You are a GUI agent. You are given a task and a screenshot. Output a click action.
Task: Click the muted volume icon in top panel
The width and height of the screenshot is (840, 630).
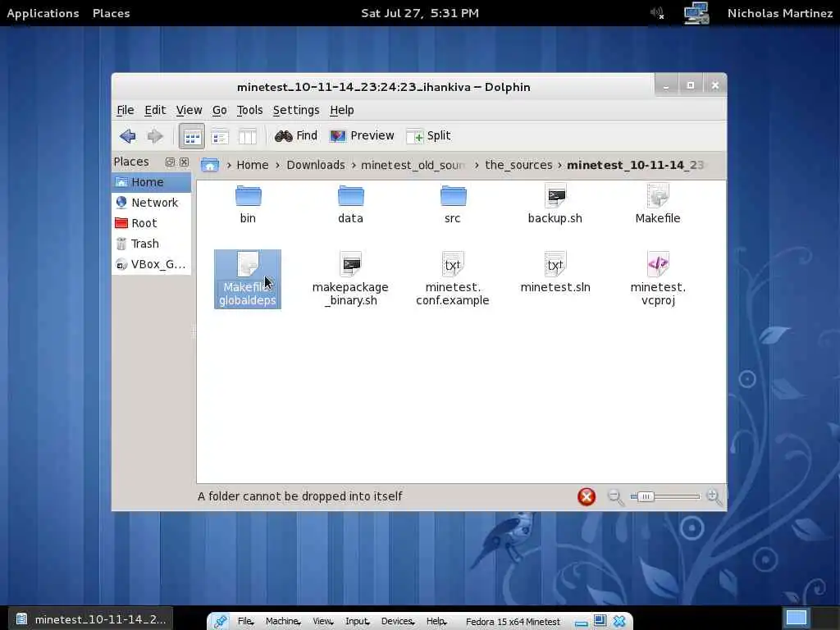click(657, 13)
